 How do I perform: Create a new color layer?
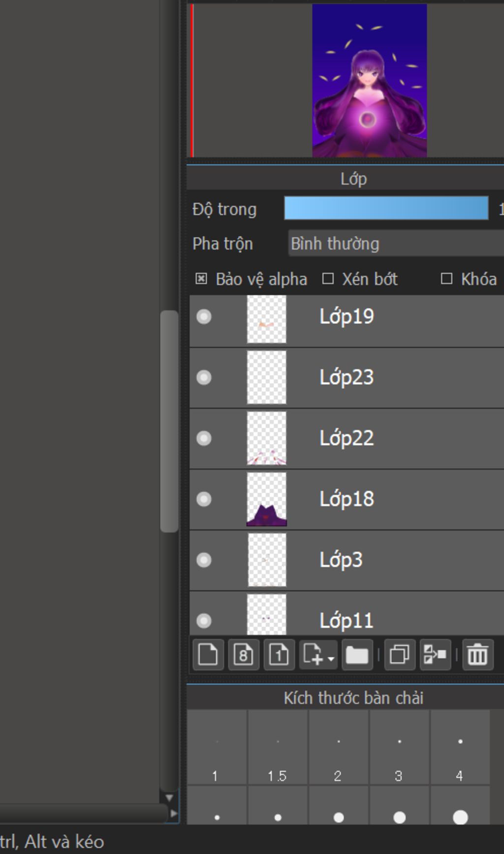(208, 655)
